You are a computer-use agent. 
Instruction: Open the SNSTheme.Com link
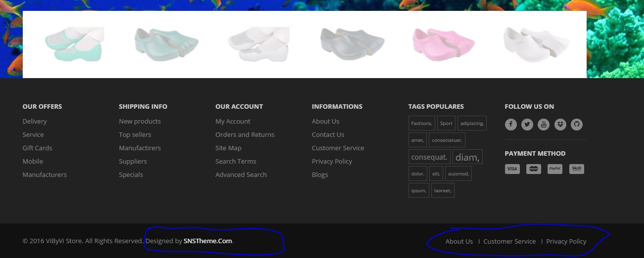pyautogui.click(x=208, y=241)
